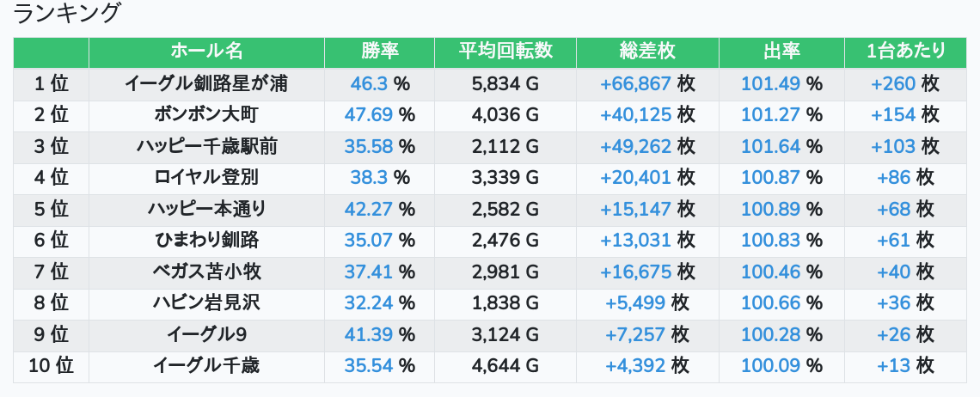
Task: Click the イーグル千歳 hall name
Action: click(x=206, y=366)
